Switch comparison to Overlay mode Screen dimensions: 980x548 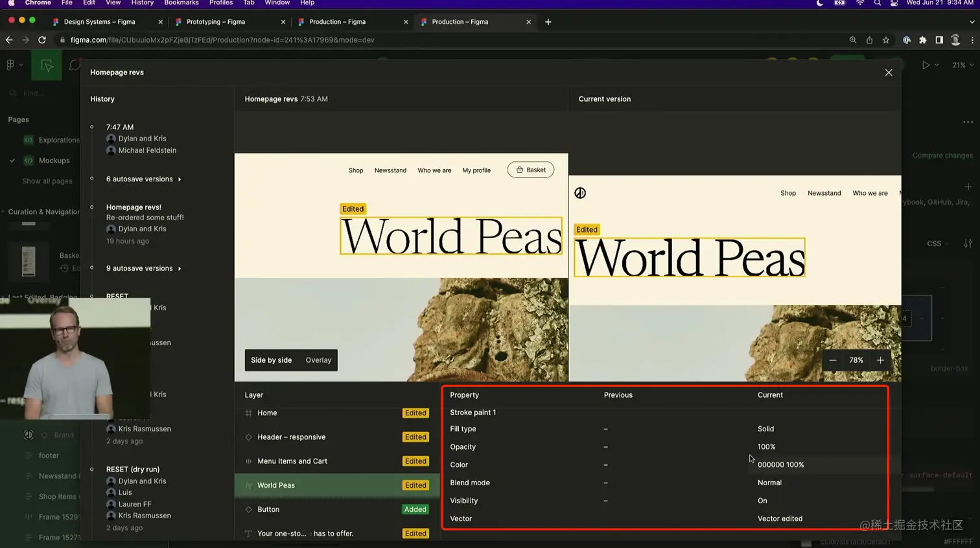pos(318,360)
